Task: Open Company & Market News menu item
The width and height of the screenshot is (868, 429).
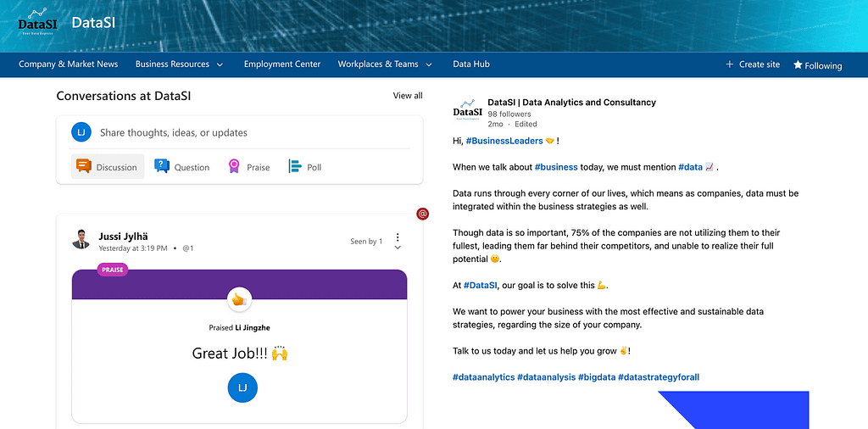Action: (68, 64)
